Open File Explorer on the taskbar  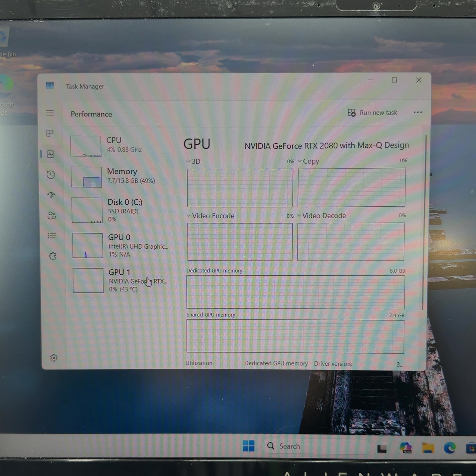(428, 448)
